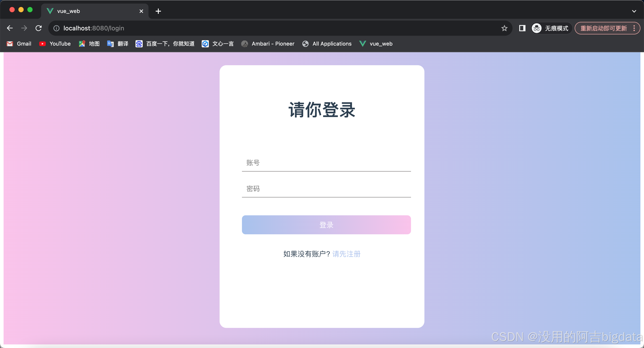
Task: Toggle the browser side panel icon
Action: click(x=522, y=28)
